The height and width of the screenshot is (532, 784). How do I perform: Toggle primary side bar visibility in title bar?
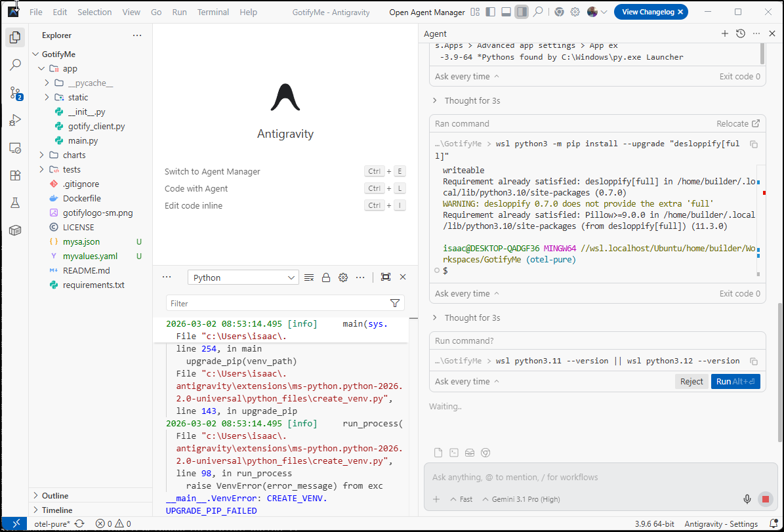point(491,12)
